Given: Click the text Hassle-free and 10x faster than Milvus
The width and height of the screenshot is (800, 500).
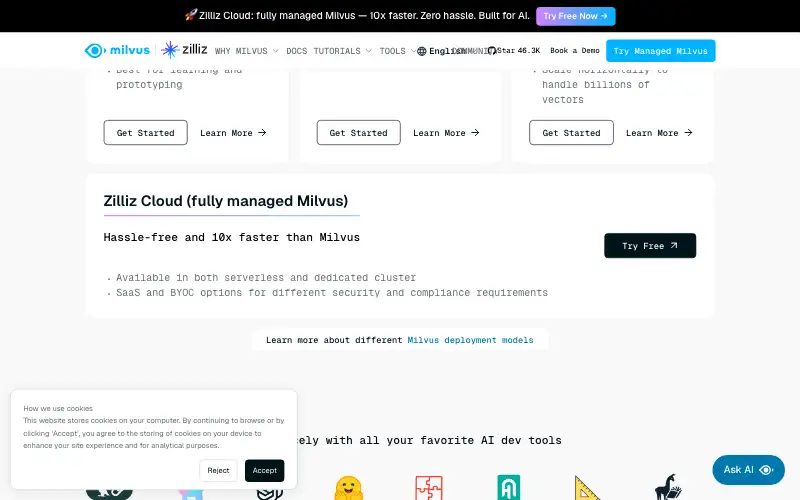Looking at the screenshot, I should 232,237.
